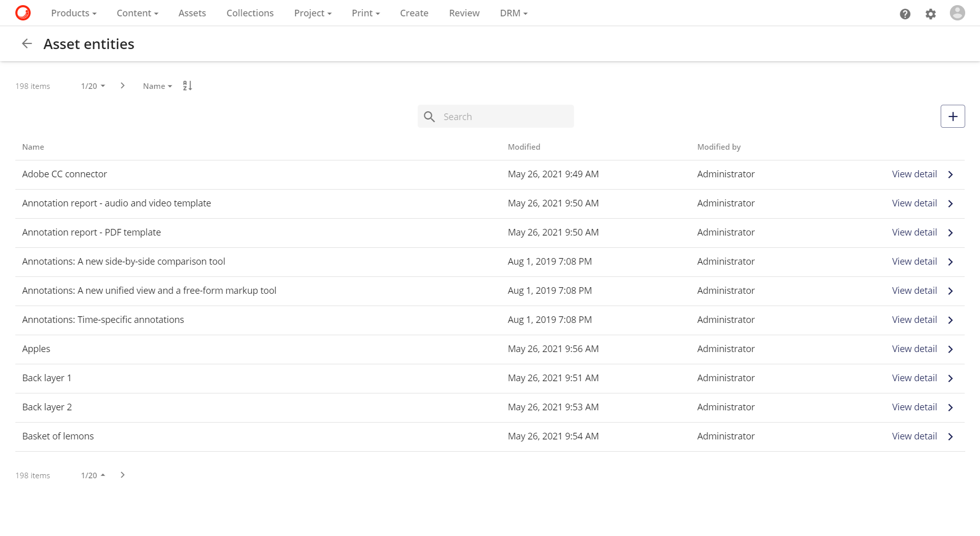Viewport: 980px width, 536px height.
Task: Collapse the bottom 1/20 page selector
Action: (x=92, y=475)
